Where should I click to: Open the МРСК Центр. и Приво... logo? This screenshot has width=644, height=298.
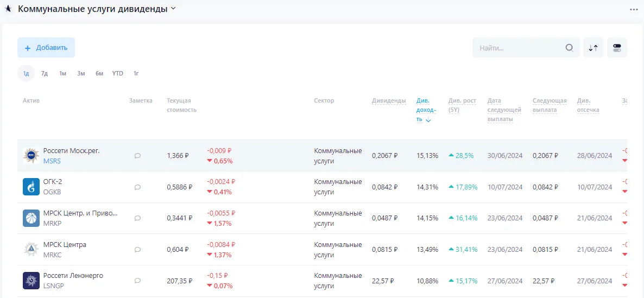click(x=31, y=218)
